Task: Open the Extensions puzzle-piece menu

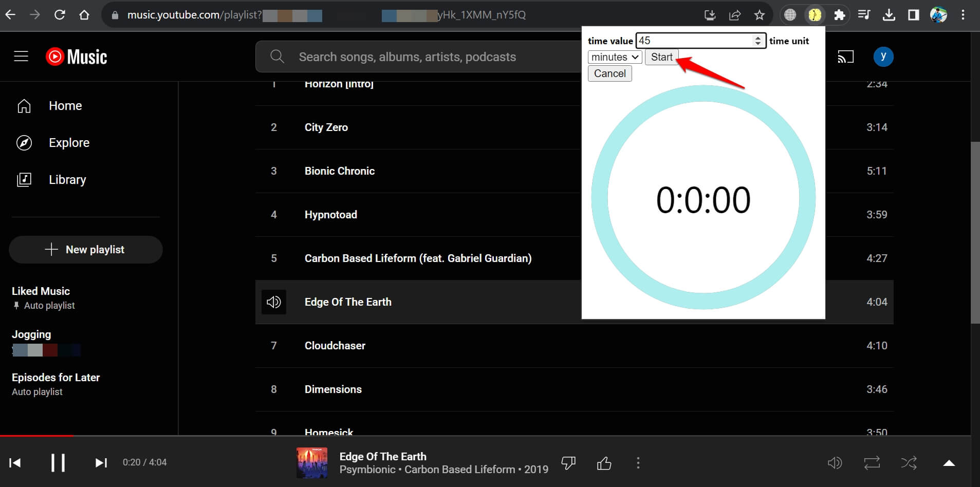Action: [x=839, y=15]
